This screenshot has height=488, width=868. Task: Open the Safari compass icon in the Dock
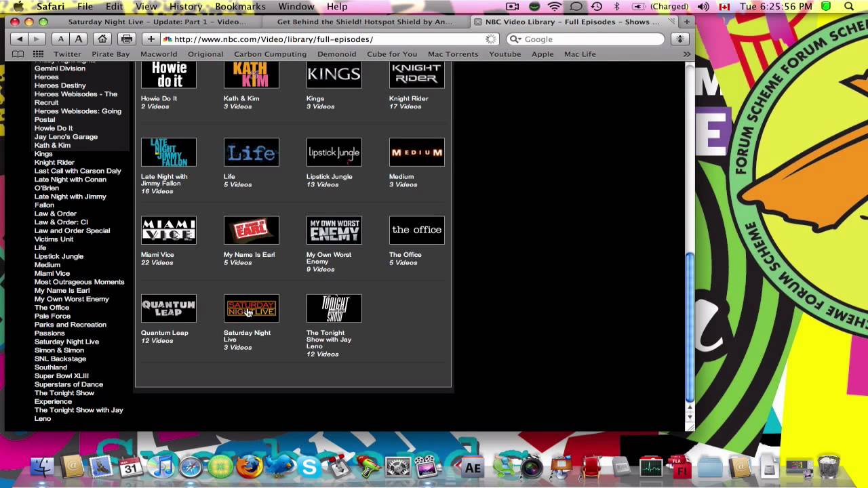tap(191, 467)
